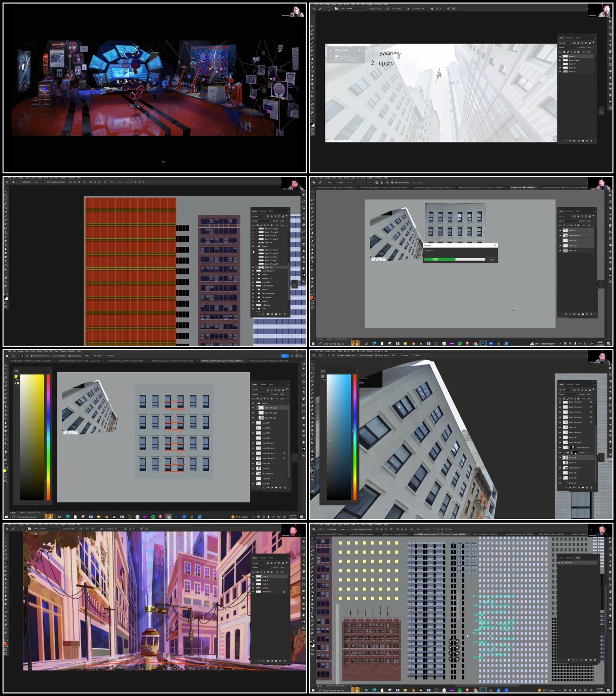Collapse Group 1 in the yellow Color panel frame Layers panel
The width and height of the screenshot is (616, 696).
click(x=257, y=403)
